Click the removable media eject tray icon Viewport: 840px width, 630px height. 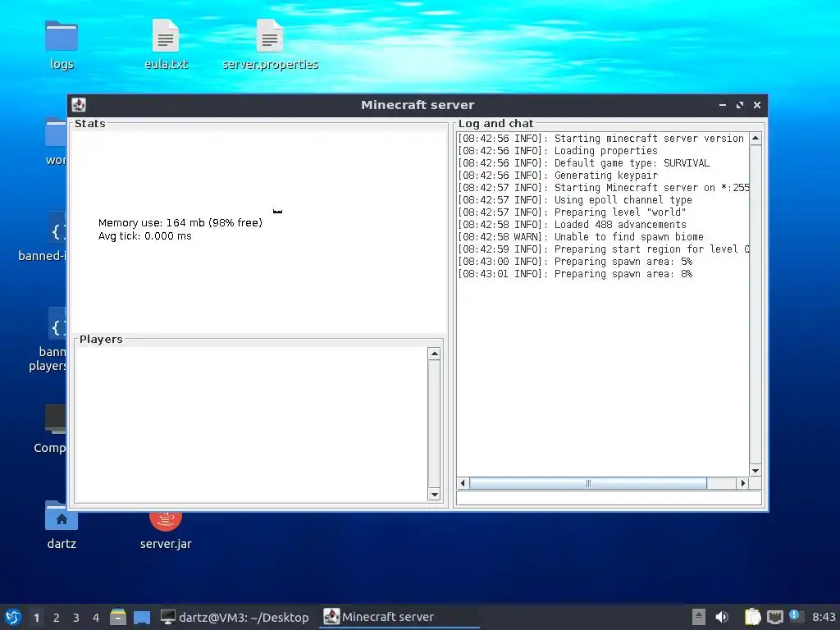698,617
